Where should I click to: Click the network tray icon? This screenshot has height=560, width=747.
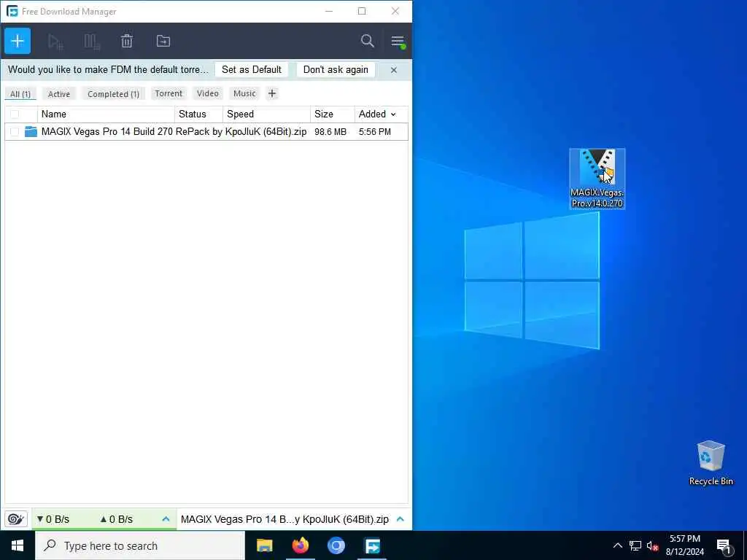click(x=635, y=545)
